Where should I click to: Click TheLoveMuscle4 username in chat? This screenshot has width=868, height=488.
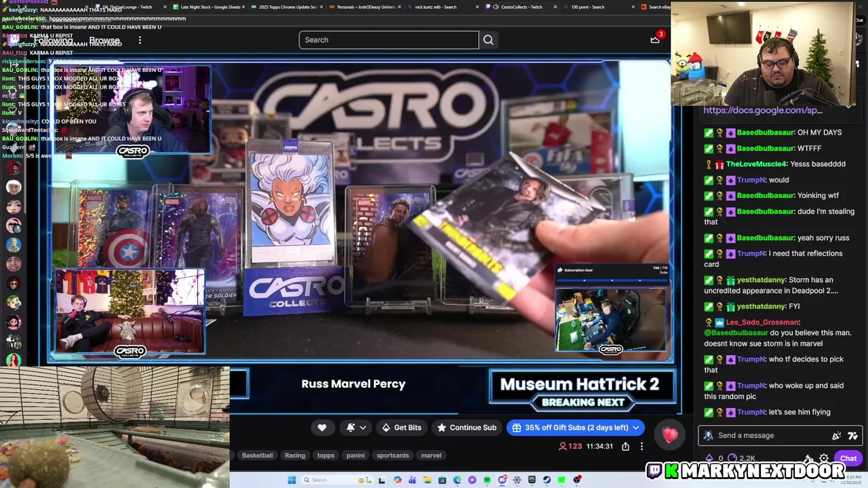[x=757, y=164]
